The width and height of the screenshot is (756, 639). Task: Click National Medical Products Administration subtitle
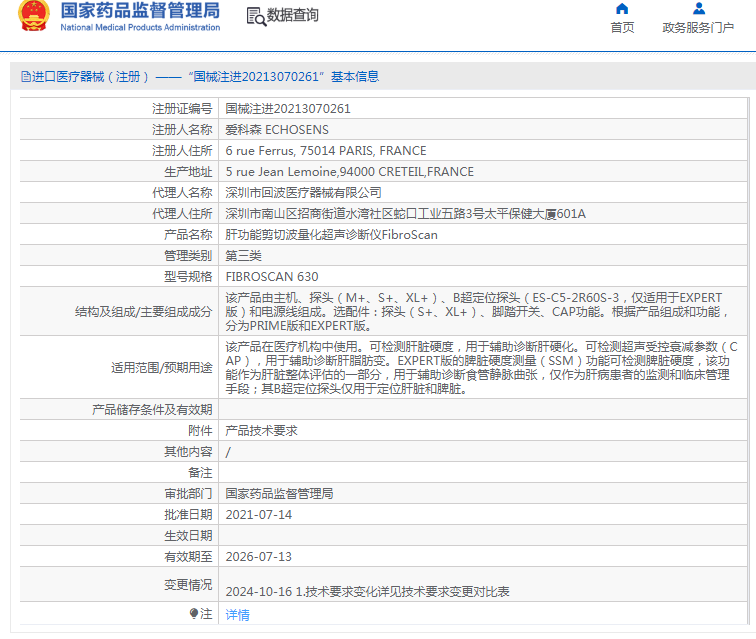[x=140, y=27]
